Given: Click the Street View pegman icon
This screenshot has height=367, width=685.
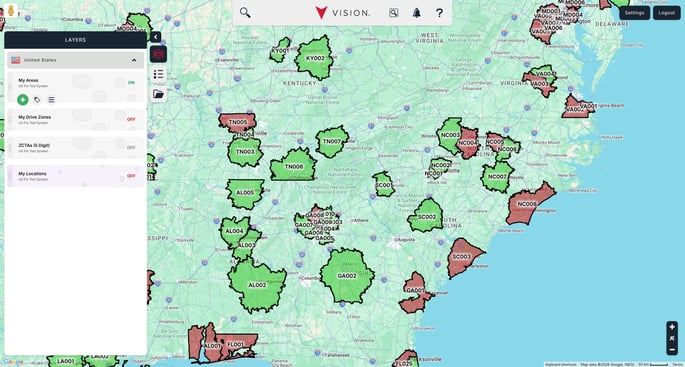Looking at the screenshot, I should pos(11,10).
